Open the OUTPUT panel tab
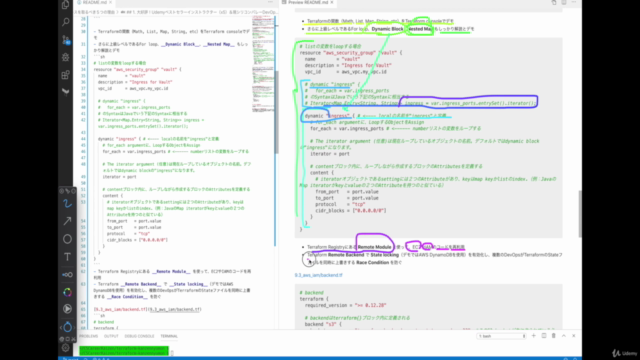The width and height of the screenshot is (640, 360). [111, 336]
